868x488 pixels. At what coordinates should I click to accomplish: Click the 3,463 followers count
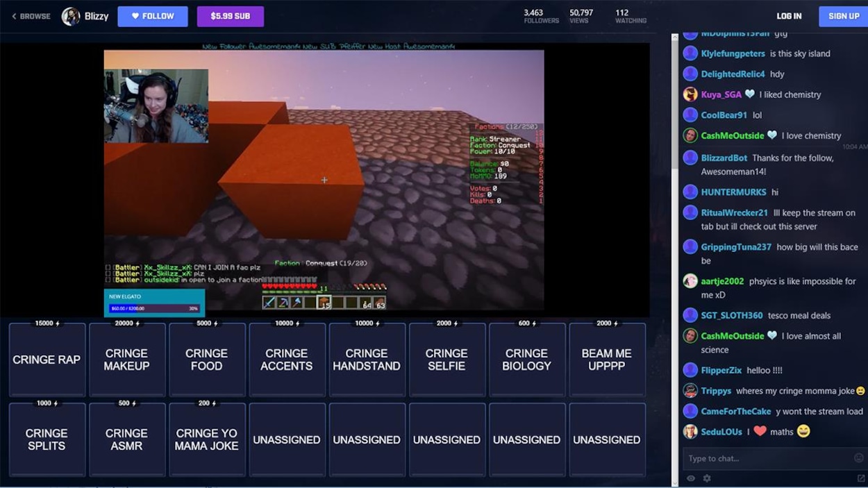(x=542, y=16)
